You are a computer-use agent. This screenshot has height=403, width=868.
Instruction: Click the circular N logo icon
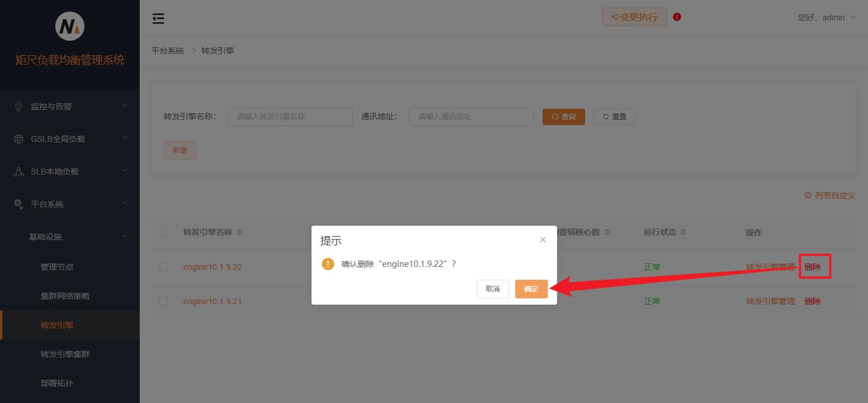click(69, 26)
